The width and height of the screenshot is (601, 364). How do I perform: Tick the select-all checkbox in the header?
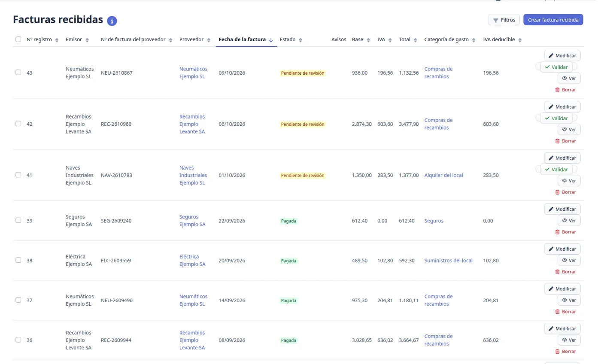(x=18, y=39)
